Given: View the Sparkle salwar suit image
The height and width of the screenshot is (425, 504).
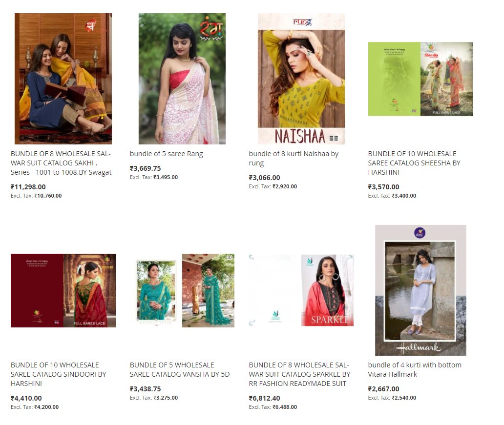Looking at the screenshot, I should tap(301, 290).
